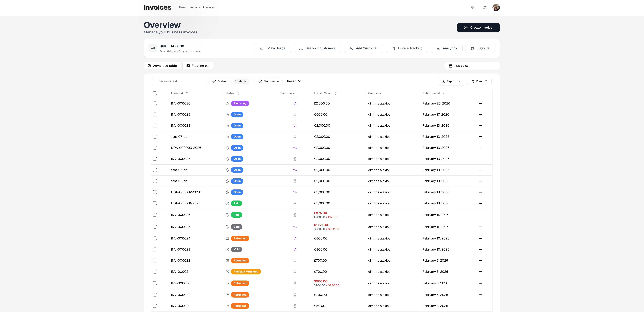The height and width of the screenshot is (312, 644).
Task: Open three-dot actions menu for INV-000028
Action: point(480,125)
